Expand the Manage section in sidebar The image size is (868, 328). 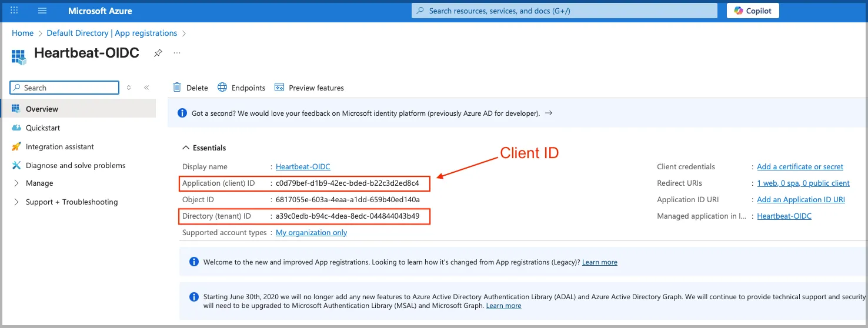click(16, 183)
